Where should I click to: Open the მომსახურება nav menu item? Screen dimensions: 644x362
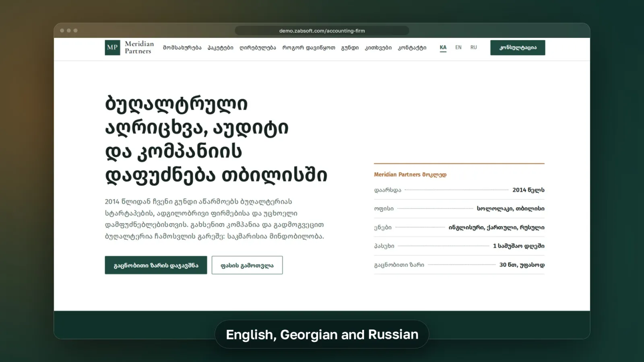[x=182, y=47]
